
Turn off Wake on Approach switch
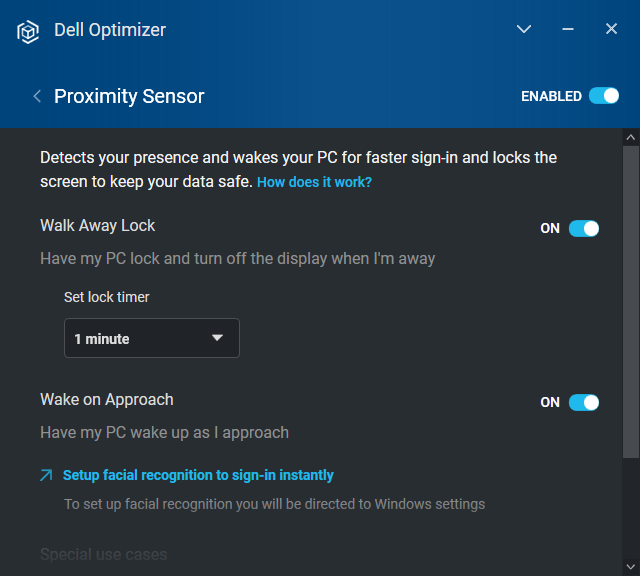[584, 402]
